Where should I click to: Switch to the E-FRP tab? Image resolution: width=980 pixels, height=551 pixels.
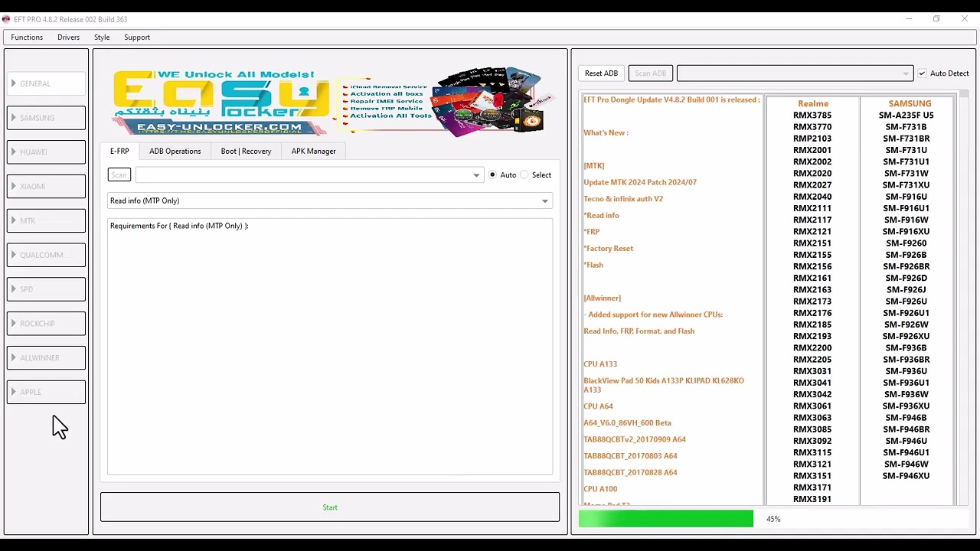click(x=119, y=151)
